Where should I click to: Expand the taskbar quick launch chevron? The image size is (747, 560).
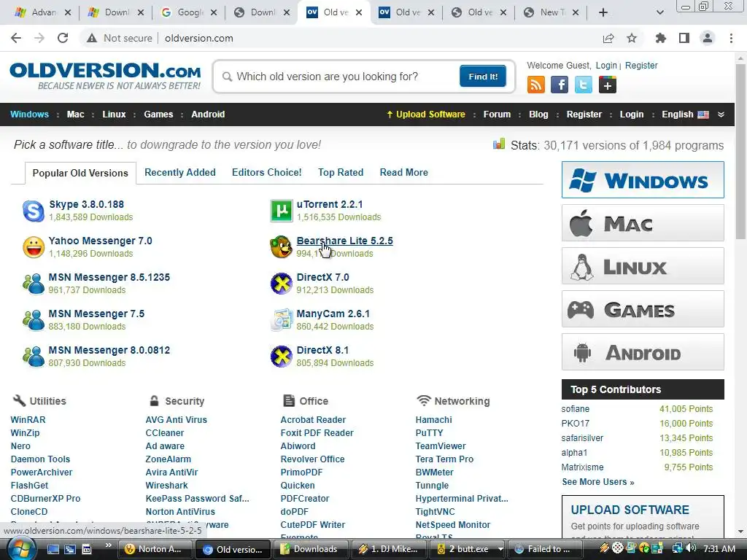pos(108,545)
